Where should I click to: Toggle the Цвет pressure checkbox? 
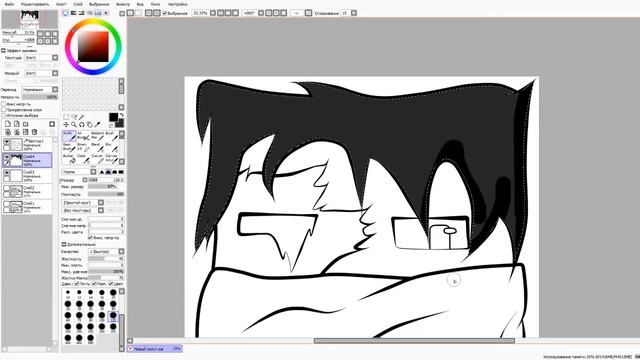point(111,284)
